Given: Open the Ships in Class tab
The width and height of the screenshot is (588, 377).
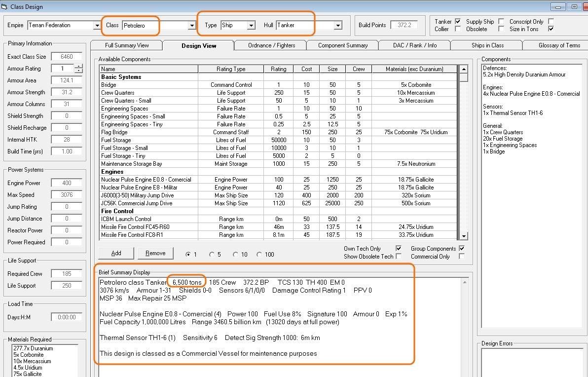Looking at the screenshot, I should [487, 45].
